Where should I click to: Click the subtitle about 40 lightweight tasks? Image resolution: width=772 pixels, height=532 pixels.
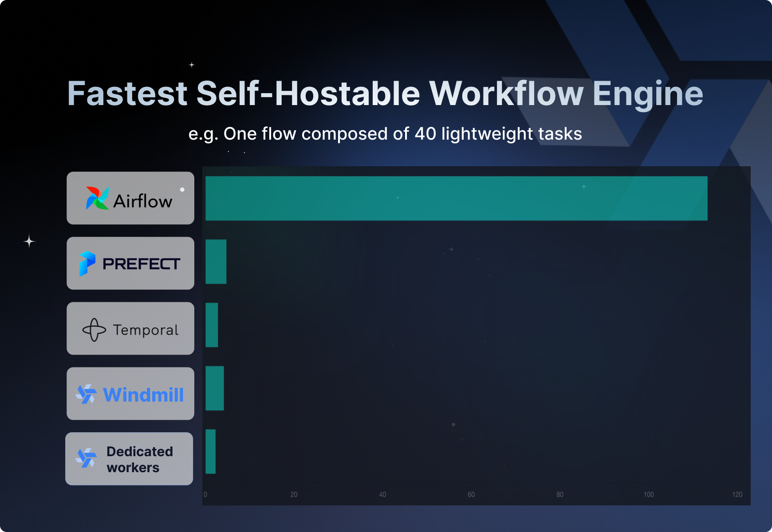pyautogui.click(x=386, y=133)
